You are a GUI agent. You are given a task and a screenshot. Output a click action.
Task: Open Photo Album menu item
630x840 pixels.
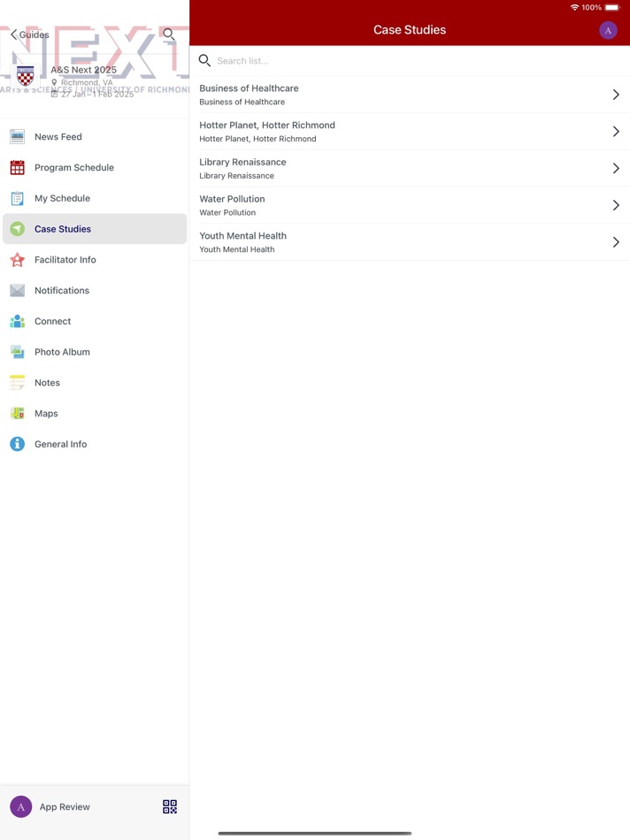pyautogui.click(x=95, y=352)
